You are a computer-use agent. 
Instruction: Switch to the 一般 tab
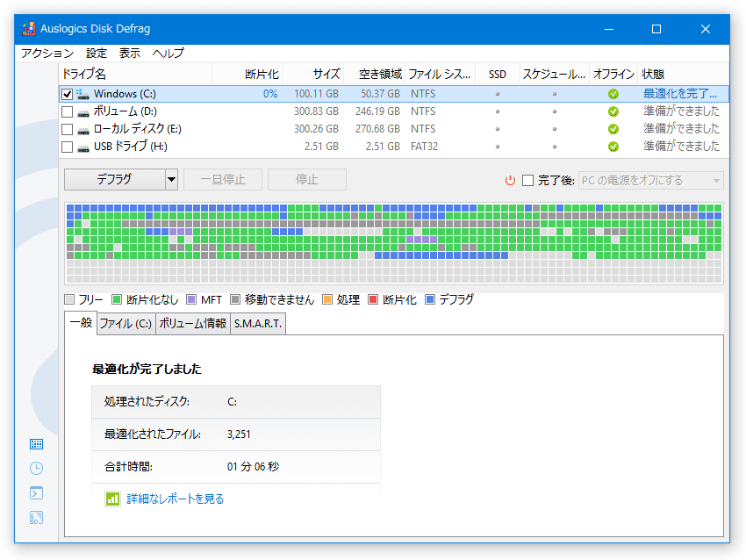click(81, 323)
